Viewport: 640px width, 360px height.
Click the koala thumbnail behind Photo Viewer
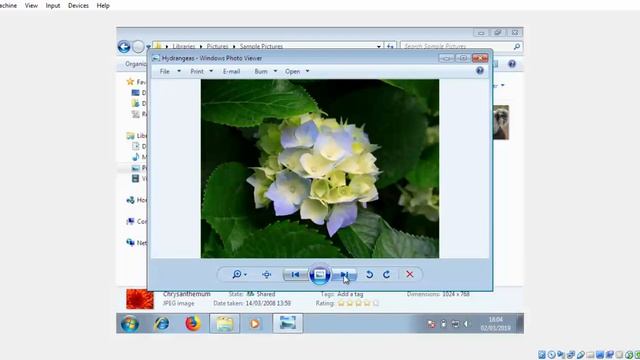(501, 122)
